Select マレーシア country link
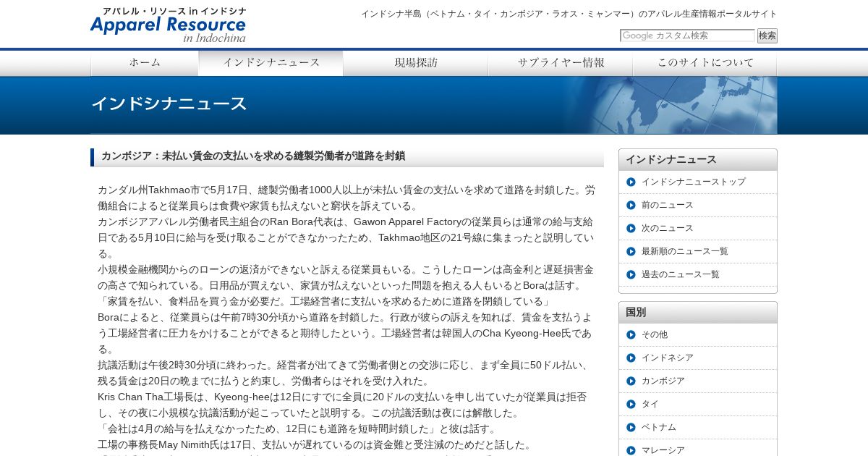 [x=663, y=450]
